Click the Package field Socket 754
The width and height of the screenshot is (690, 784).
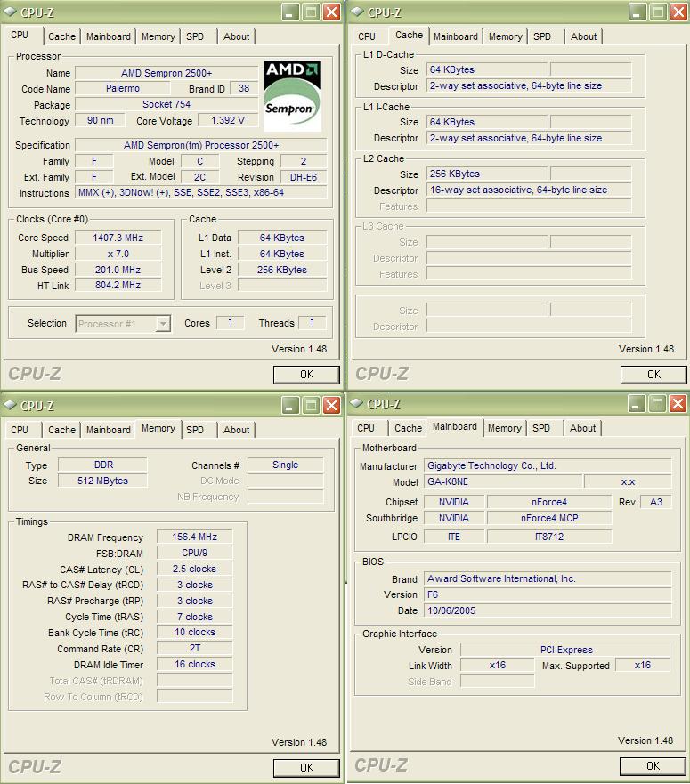click(166, 104)
